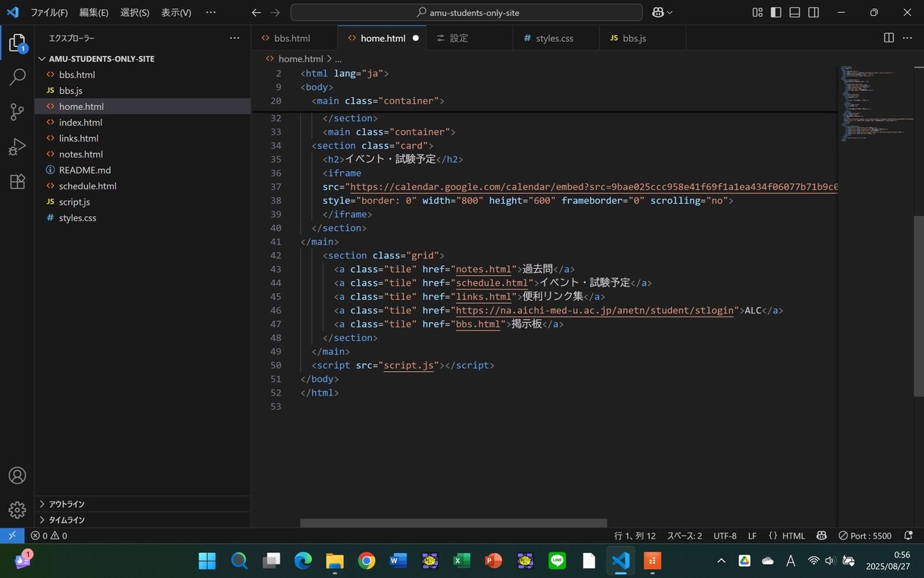Switch to the 設定 tab

(x=470, y=38)
